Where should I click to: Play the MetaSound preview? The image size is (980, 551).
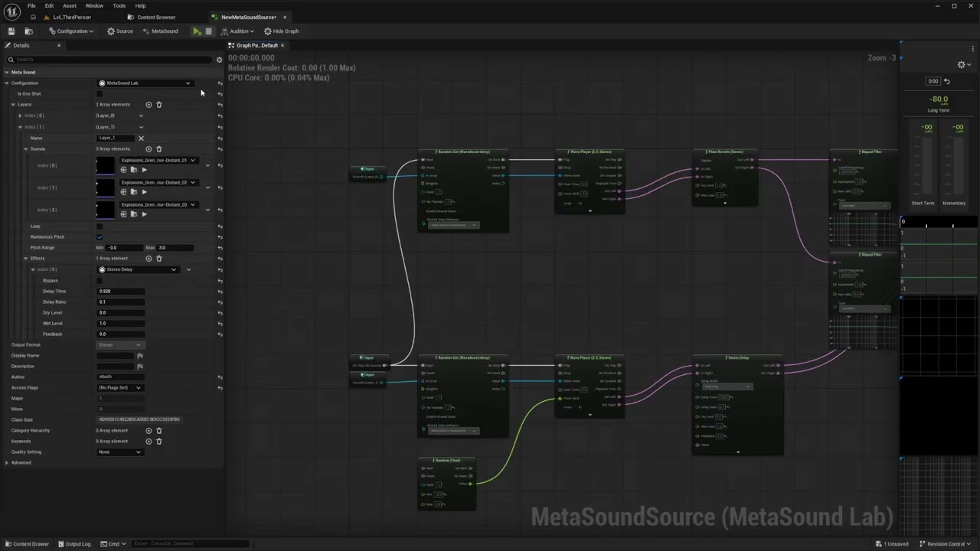(x=197, y=31)
